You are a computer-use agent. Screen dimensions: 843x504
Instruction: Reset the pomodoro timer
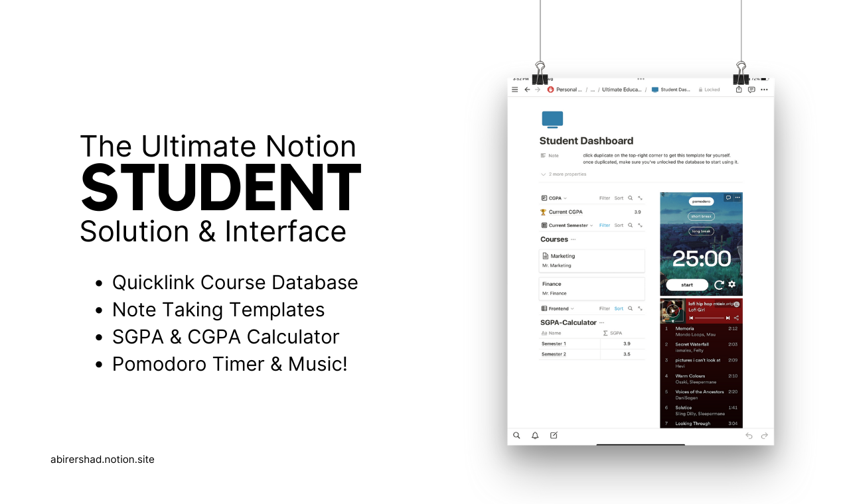(719, 285)
